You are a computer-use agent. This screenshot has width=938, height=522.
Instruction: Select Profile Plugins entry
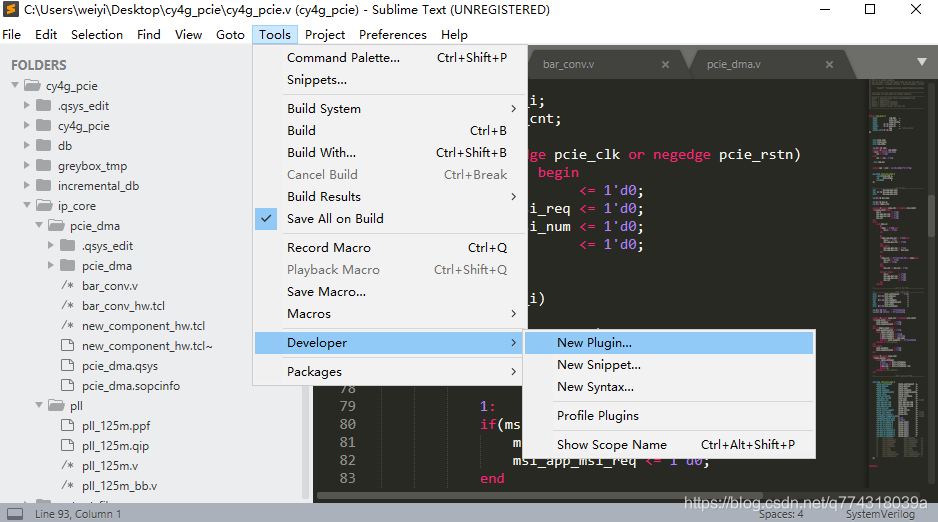(x=669, y=416)
